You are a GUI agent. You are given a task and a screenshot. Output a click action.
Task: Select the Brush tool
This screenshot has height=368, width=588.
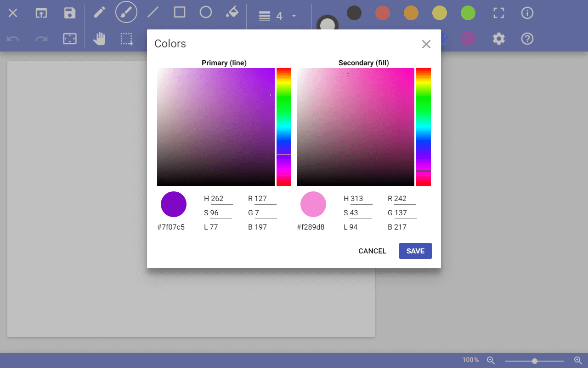pos(126,13)
